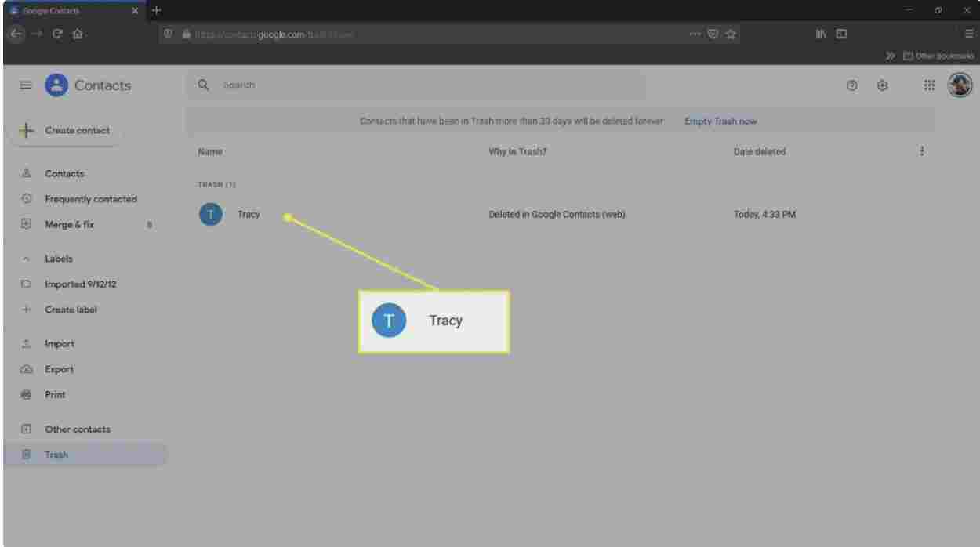Click the Other contacts sidebar icon
The height and width of the screenshot is (547, 980).
point(26,429)
